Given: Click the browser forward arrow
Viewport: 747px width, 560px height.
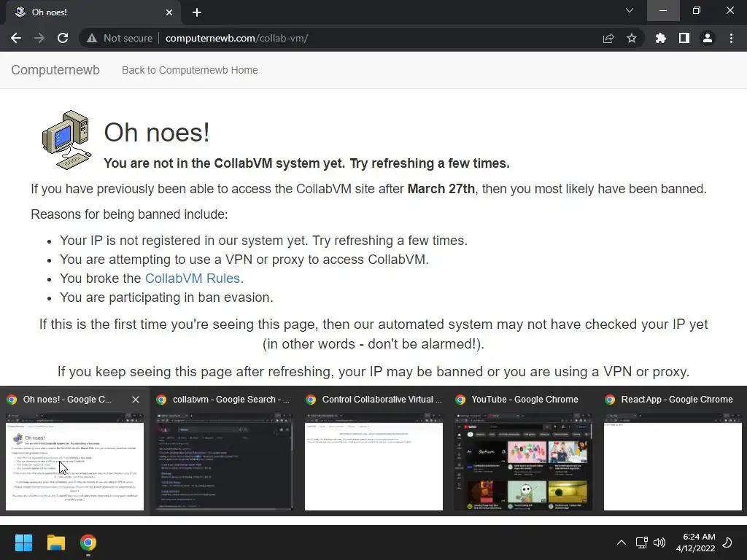Looking at the screenshot, I should [39, 38].
